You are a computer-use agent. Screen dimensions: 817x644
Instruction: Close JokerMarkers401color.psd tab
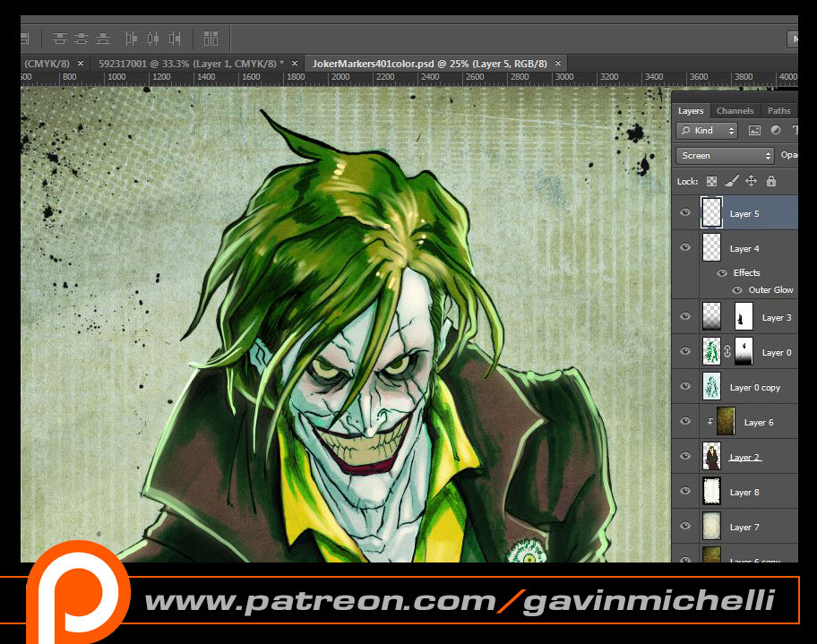tap(558, 63)
